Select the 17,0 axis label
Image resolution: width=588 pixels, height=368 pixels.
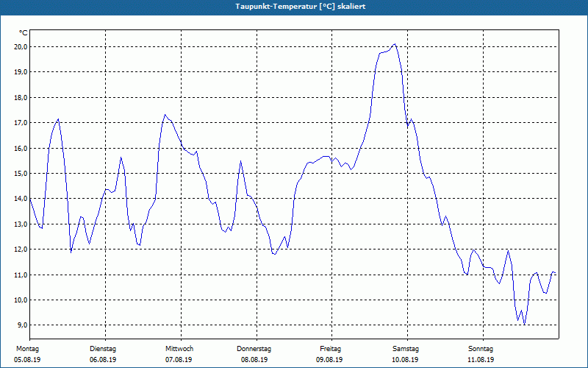[x=21, y=123]
